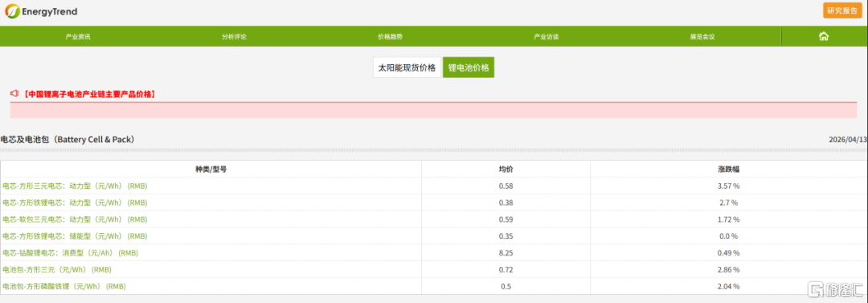Click the 0.0 % change cell
The width and height of the screenshot is (868, 303).
[728, 236]
